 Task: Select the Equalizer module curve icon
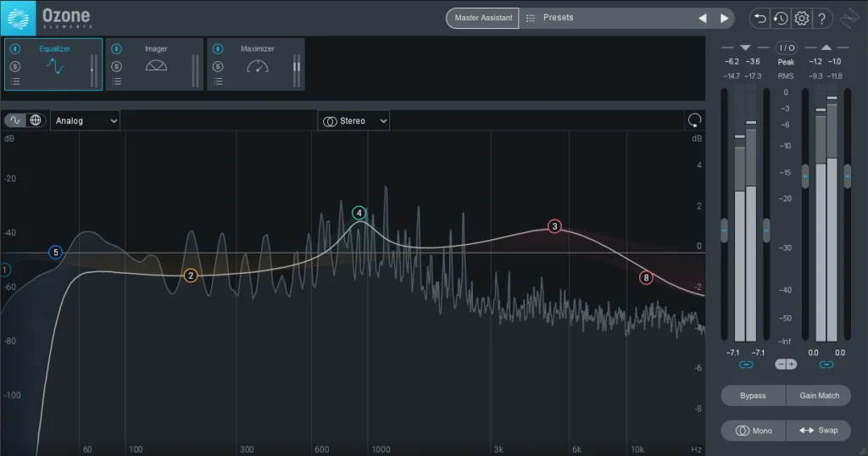55,66
